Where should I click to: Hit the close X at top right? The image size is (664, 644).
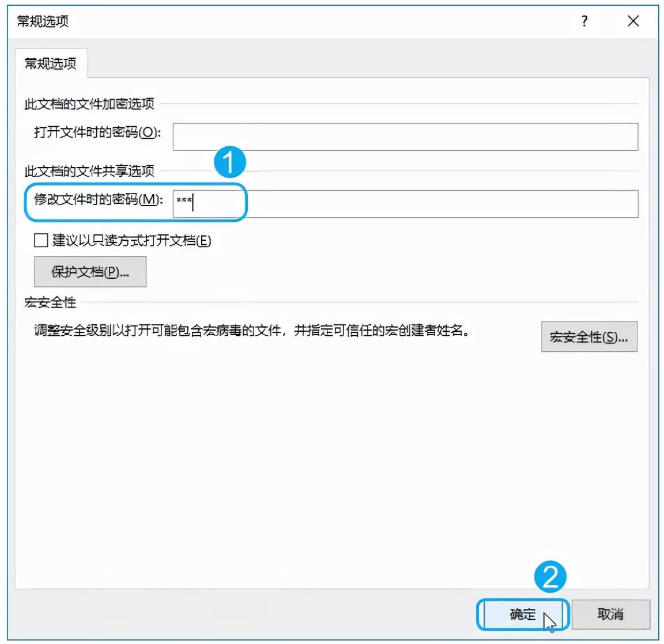(x=632, y=21)
